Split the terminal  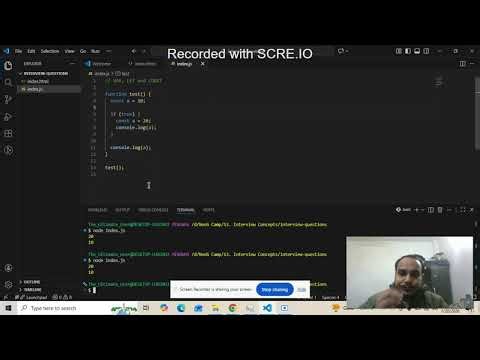coord(431,210)
